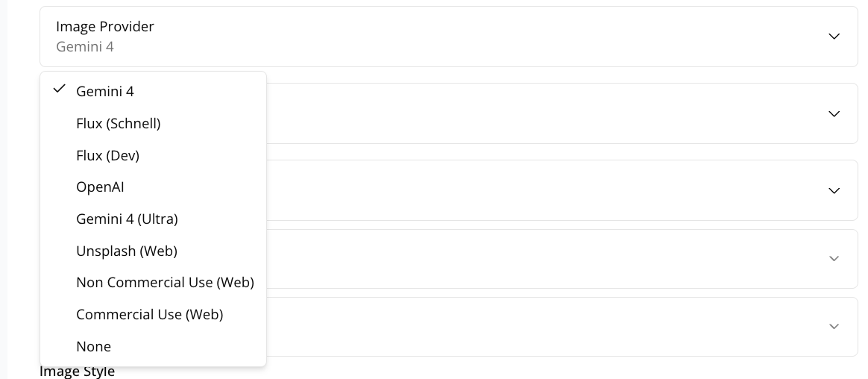Click the gray Gemini 4 selected value text
868x379 pixels.
(x=85, y=47)
